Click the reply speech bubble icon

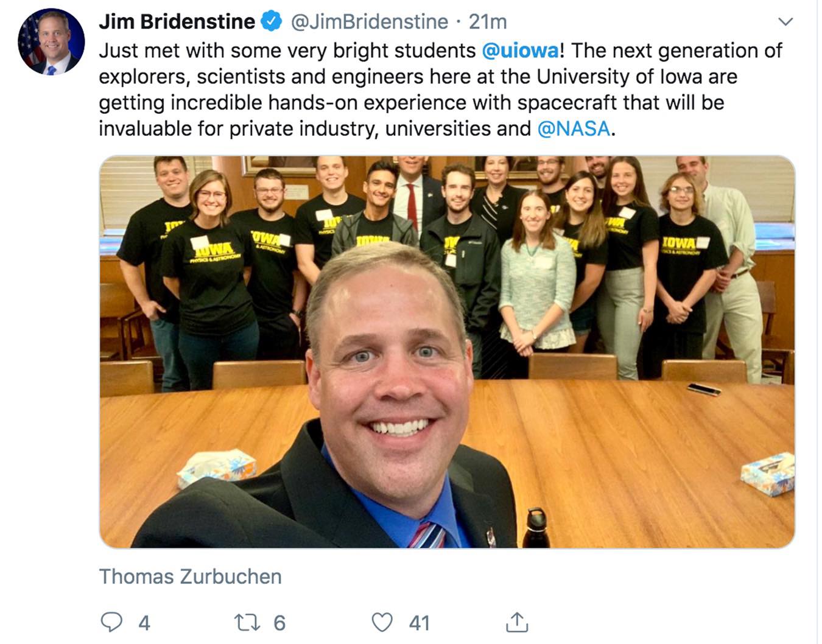pos(111,622)
